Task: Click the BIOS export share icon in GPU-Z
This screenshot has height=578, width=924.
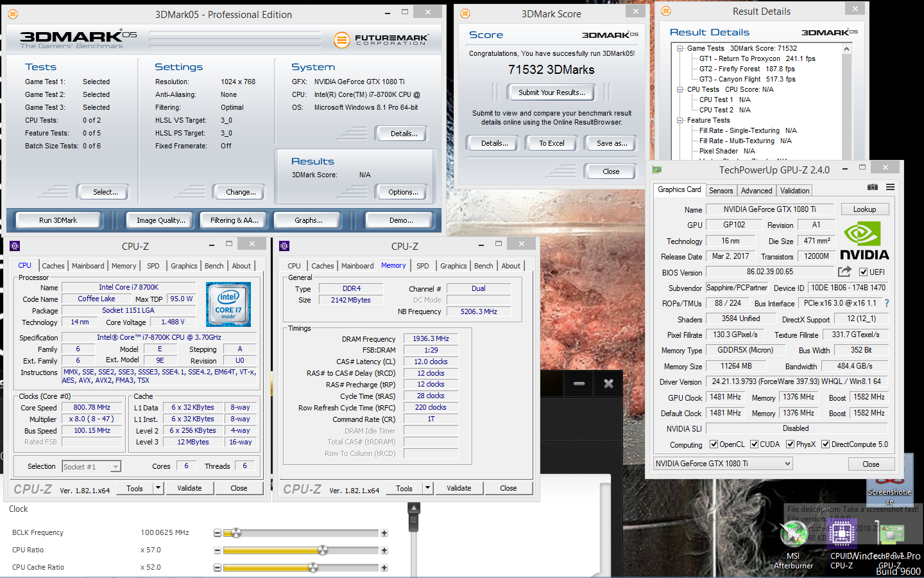Action: [x=844, y=272]
